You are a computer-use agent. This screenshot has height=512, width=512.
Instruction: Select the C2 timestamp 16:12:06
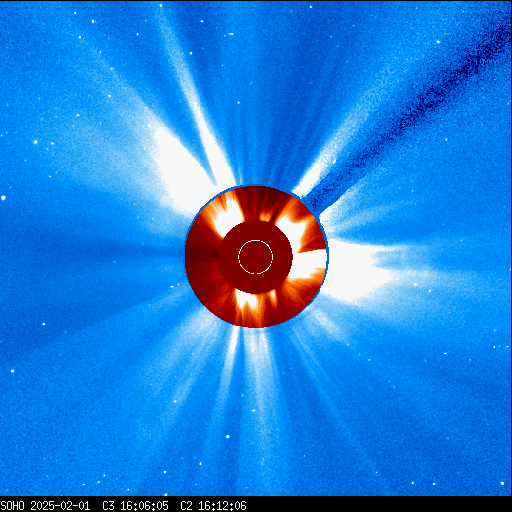coord(222,506)
